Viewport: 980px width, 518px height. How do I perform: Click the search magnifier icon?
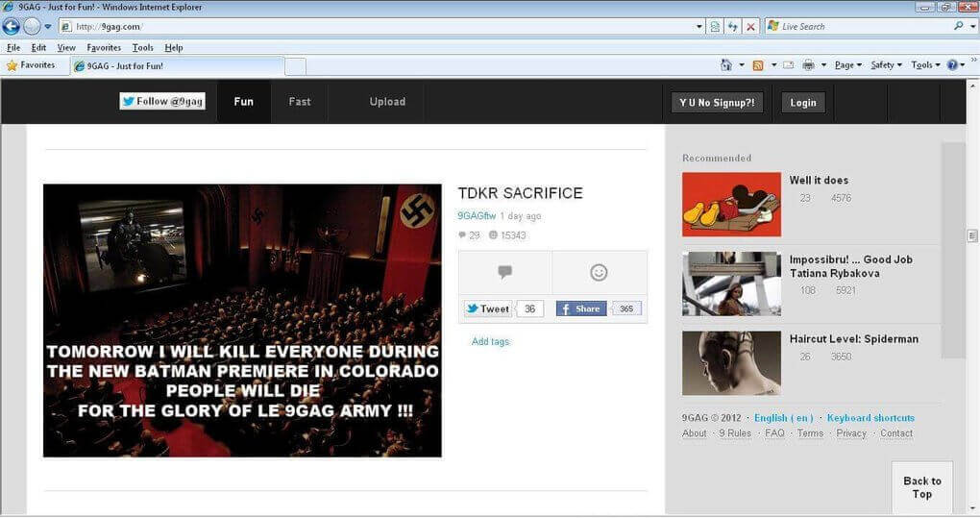[959, 26]
